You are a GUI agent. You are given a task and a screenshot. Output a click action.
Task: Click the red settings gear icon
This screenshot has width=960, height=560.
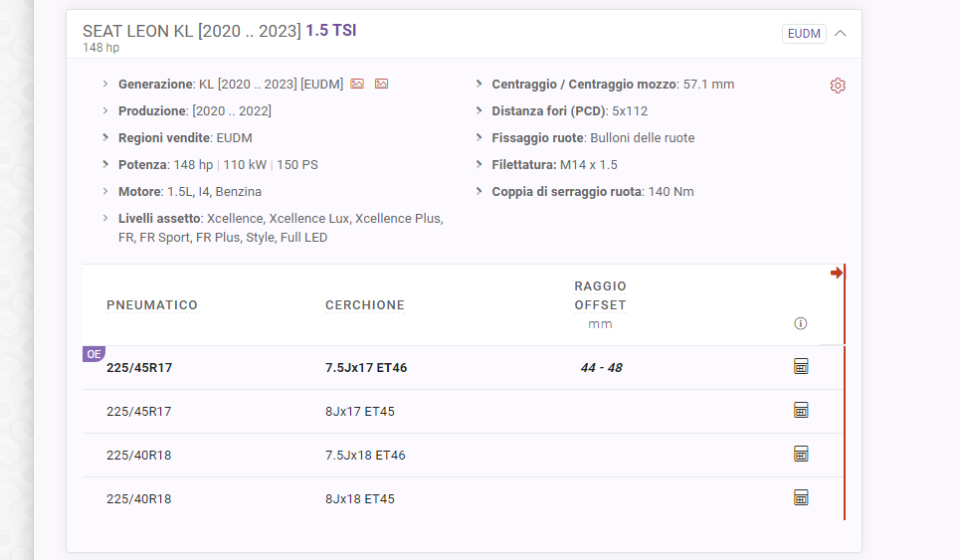838,86
